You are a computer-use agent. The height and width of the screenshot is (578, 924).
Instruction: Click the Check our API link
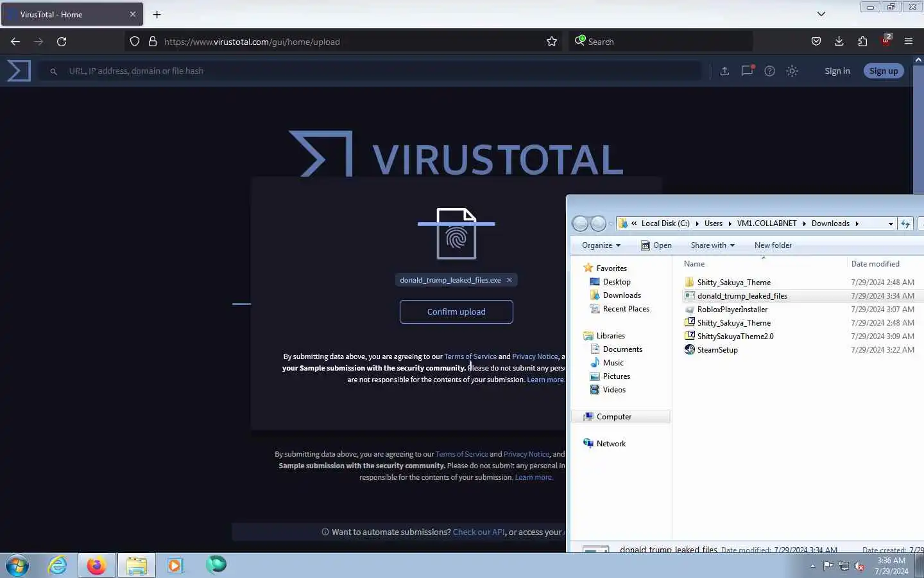(479, 532)
